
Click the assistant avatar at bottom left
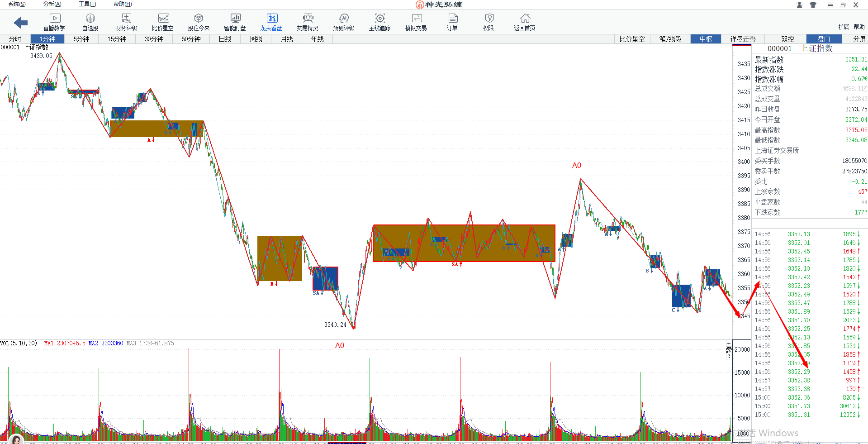(x=16, y=439)
